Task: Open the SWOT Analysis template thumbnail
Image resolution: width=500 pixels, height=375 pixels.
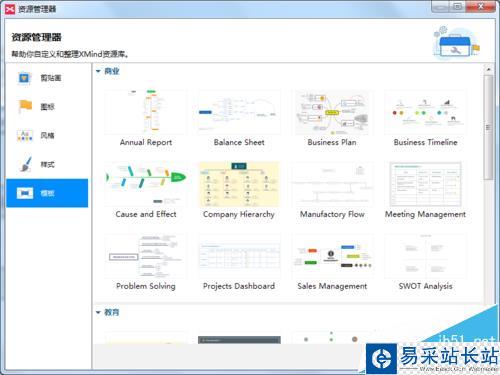Action: 425,256
